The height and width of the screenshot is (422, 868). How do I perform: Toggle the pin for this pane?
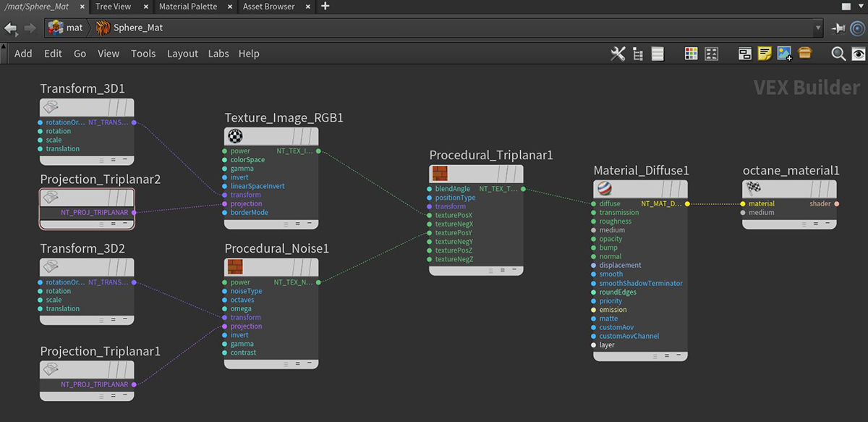click(x=838, y=28)
